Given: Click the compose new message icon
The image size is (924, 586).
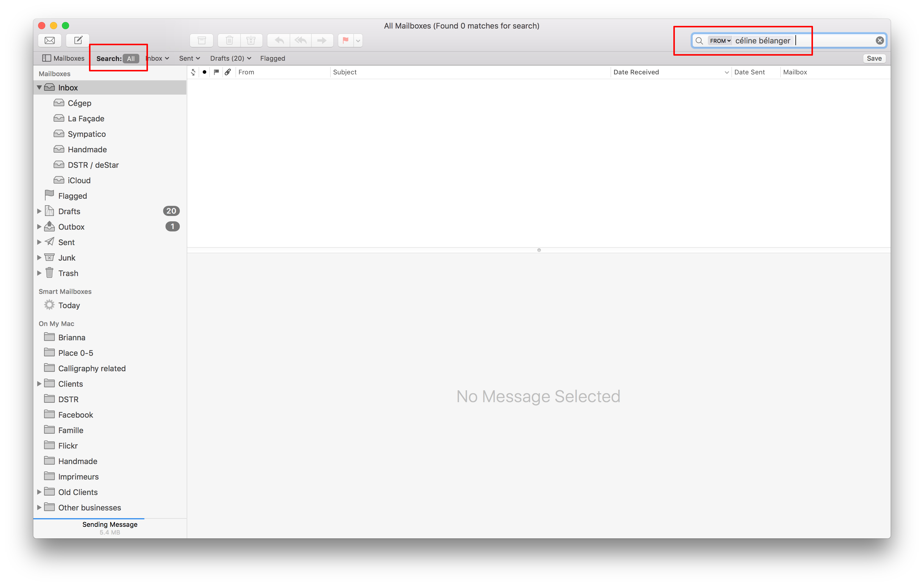Looking at the screenshot, I should (78, 40).
